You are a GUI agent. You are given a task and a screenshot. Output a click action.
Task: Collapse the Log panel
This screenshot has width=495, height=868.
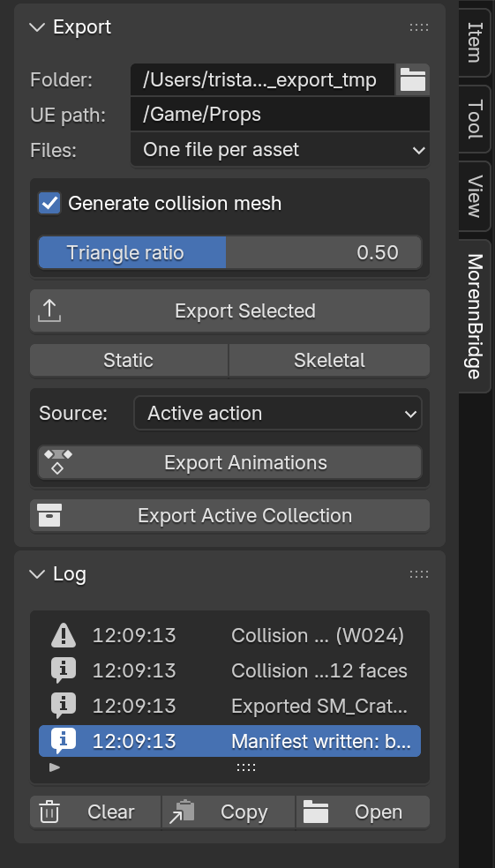coord(37,574)
